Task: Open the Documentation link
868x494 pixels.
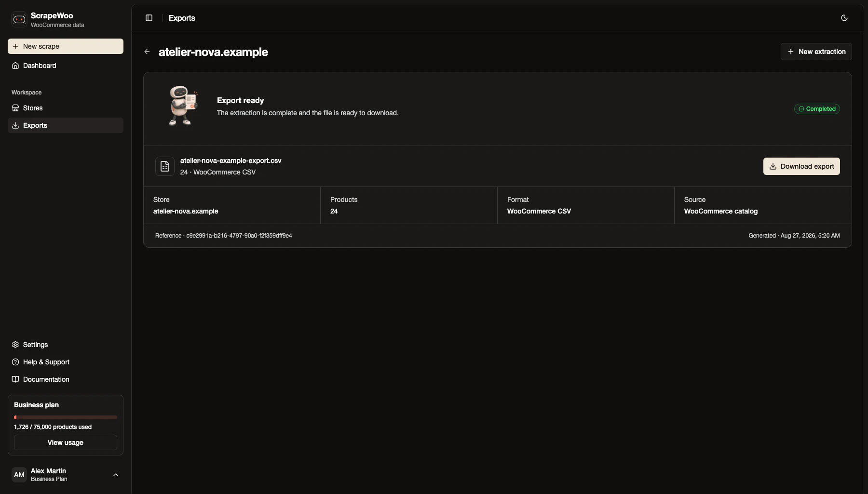Action: 66,379
